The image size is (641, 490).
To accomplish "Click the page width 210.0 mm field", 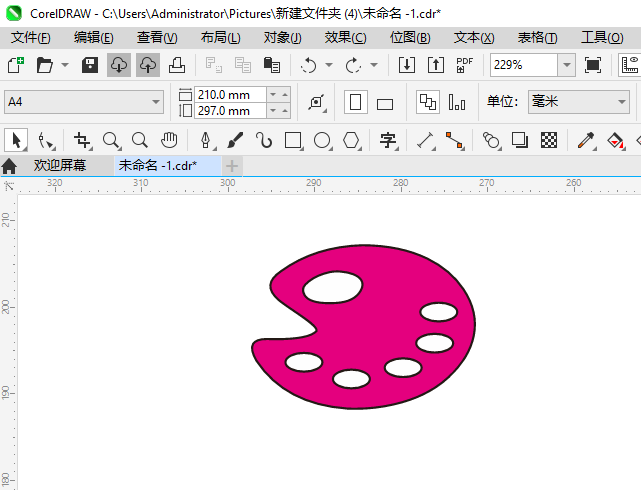I will [231, 94].
